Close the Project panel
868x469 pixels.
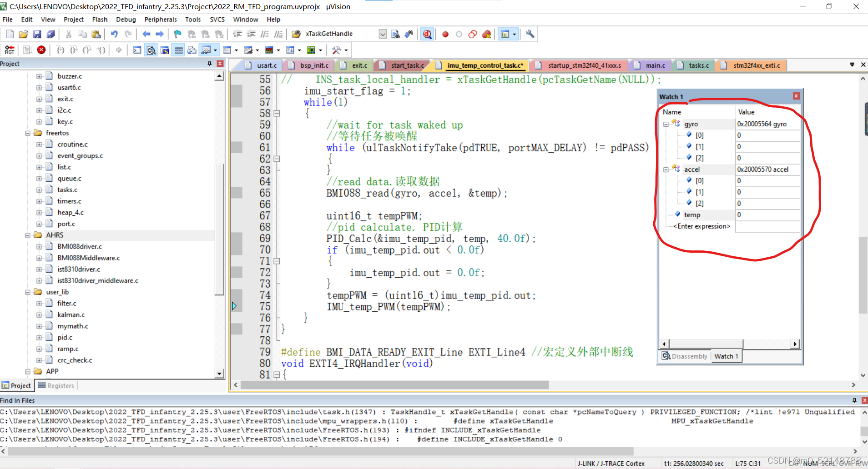(220, 64)
